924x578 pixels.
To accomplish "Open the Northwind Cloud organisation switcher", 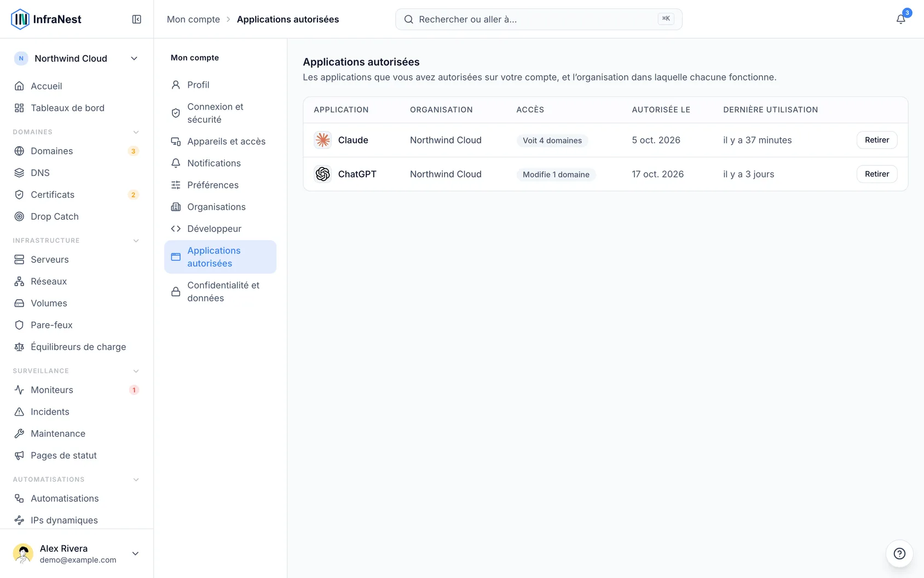I will point(77,59).
